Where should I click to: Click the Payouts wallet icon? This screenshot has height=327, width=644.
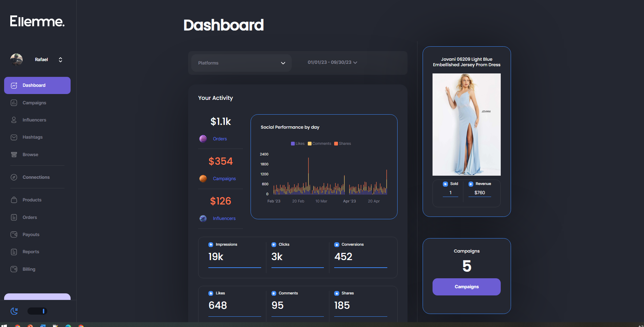click(14, 235)
